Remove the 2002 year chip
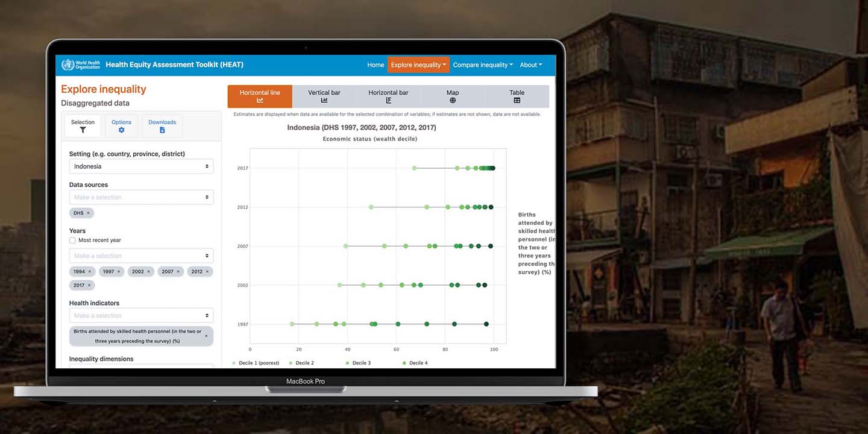Viewport: 868px width, 434px height. click(148, 271)
